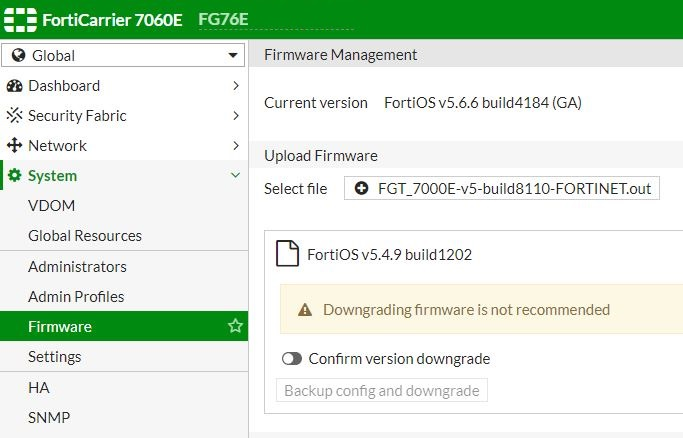The width and height of the screenshot is (683, 438).
Task: Go to the Admin Profiles page
Action: [76, 297]
